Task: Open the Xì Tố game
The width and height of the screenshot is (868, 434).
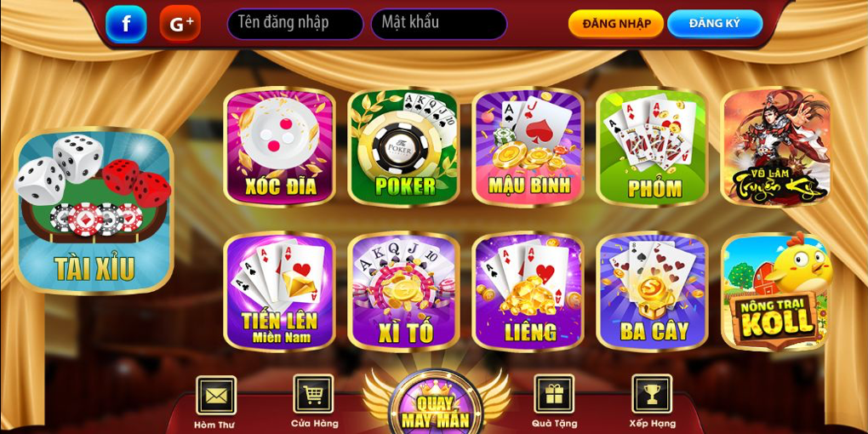Action: (403, 291)
